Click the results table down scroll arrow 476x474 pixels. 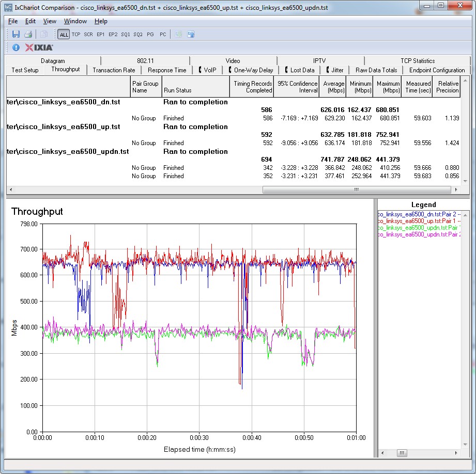click(x=465, y=181)
